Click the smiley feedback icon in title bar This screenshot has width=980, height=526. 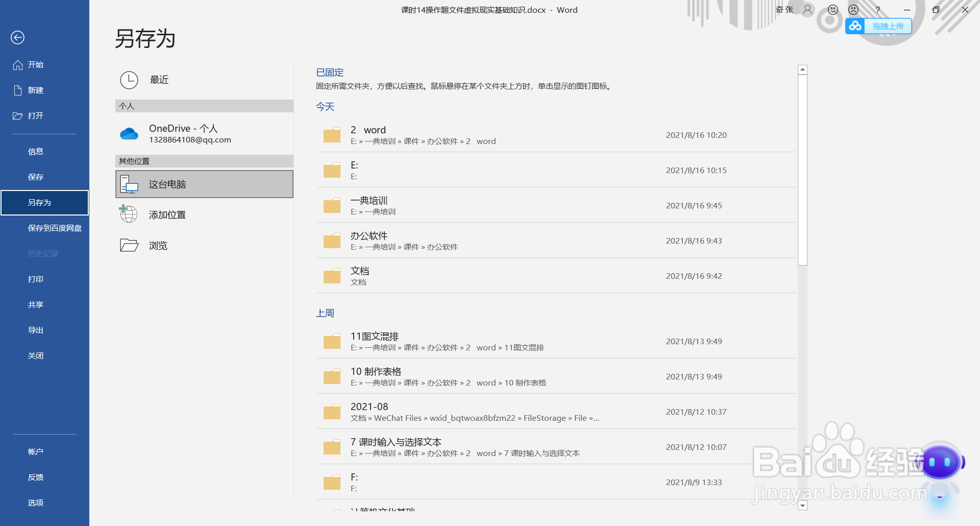click(832, 10)
